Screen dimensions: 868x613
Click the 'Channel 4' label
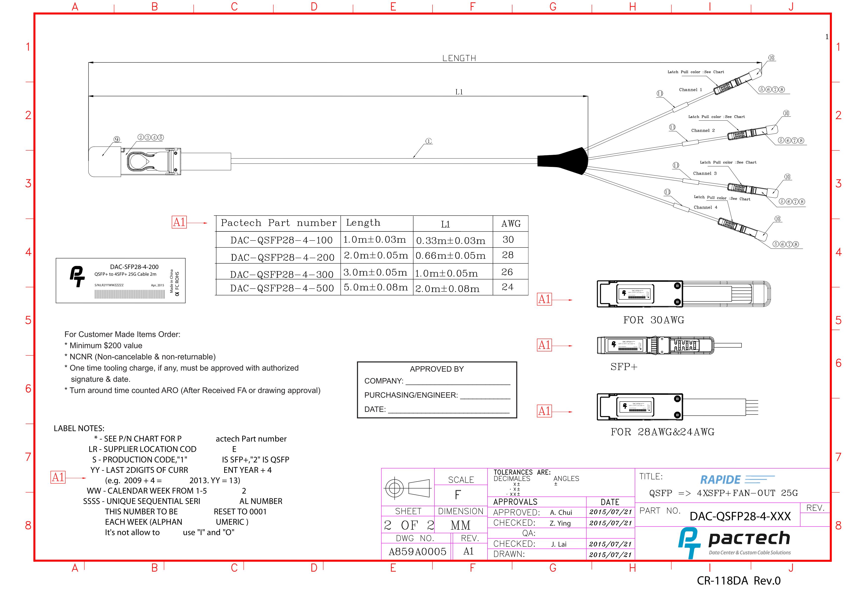point(705,207)
